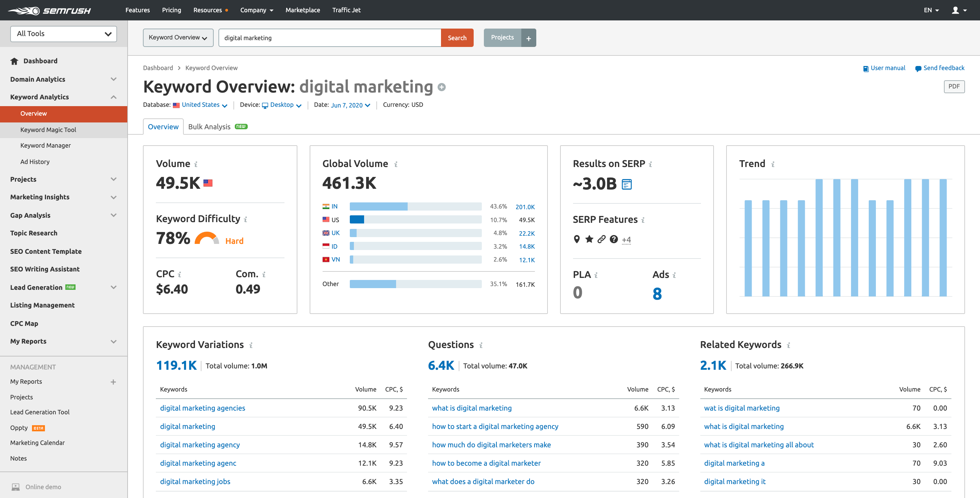Open Marketplace in top navigation
980x498 pixels.
point(303,10)
